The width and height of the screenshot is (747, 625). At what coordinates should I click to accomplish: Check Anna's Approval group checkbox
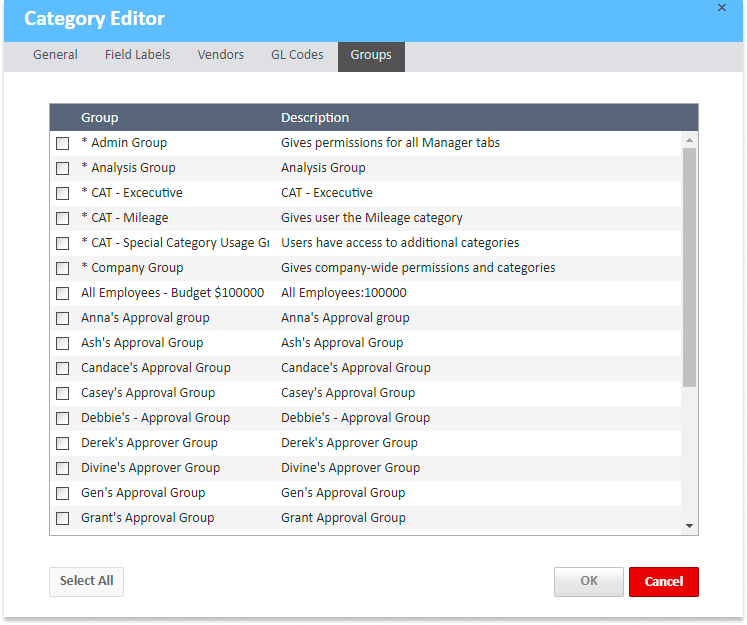63,318
